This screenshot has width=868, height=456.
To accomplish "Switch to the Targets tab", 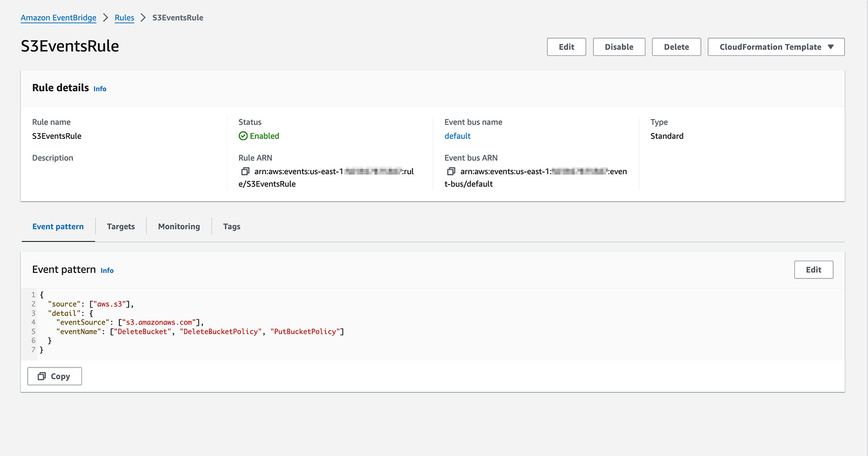I will click(x=120, y=226).
